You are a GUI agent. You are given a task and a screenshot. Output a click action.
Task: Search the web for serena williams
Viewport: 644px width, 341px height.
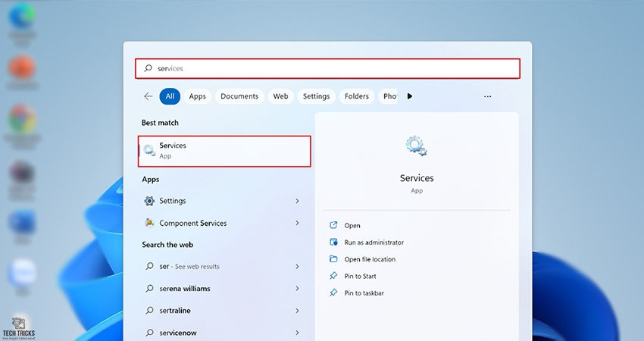(222, 289)
